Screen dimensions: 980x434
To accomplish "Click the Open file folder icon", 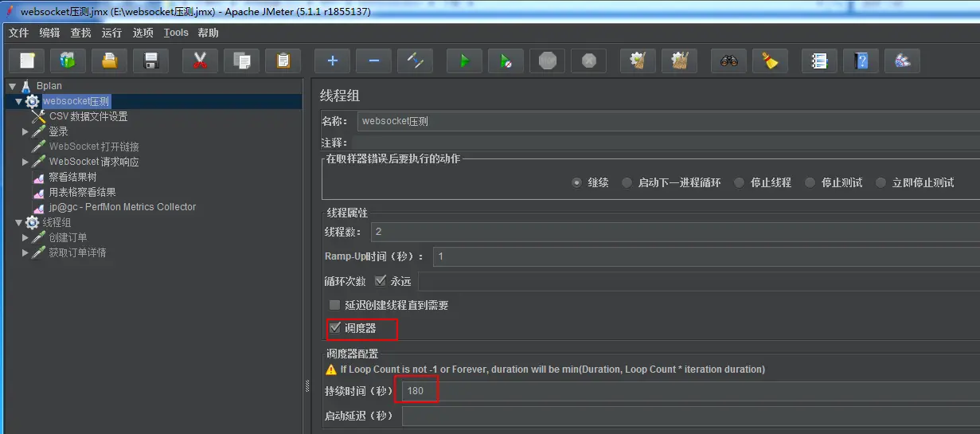I will pyautogui.click(x=110, y=61).
